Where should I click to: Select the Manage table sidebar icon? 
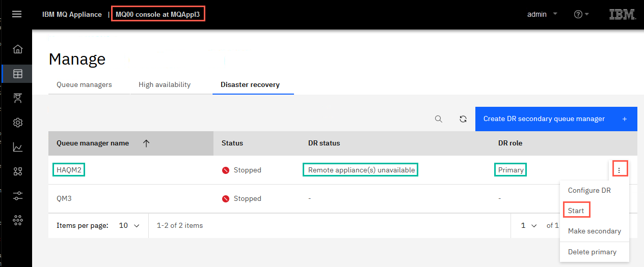click(x=18, y=74)
